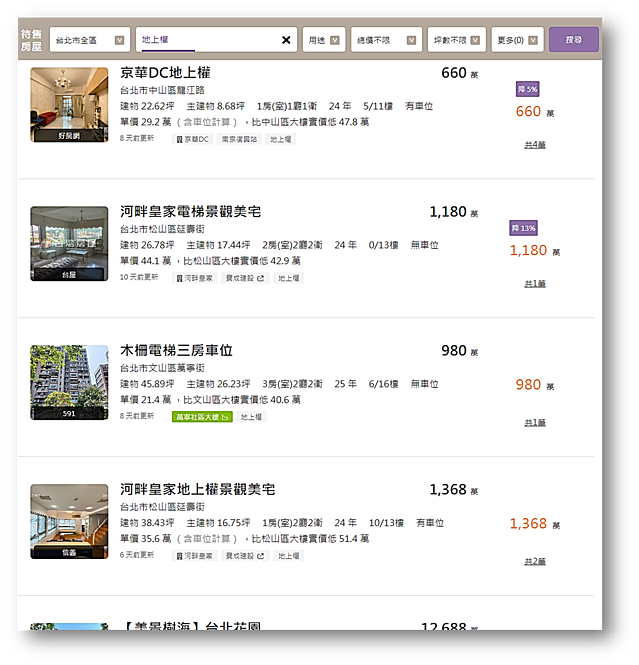
Task: View the 河畔皇家電梯景觀美宅 photo thumbnail
Action: click(x=69, y=243)
